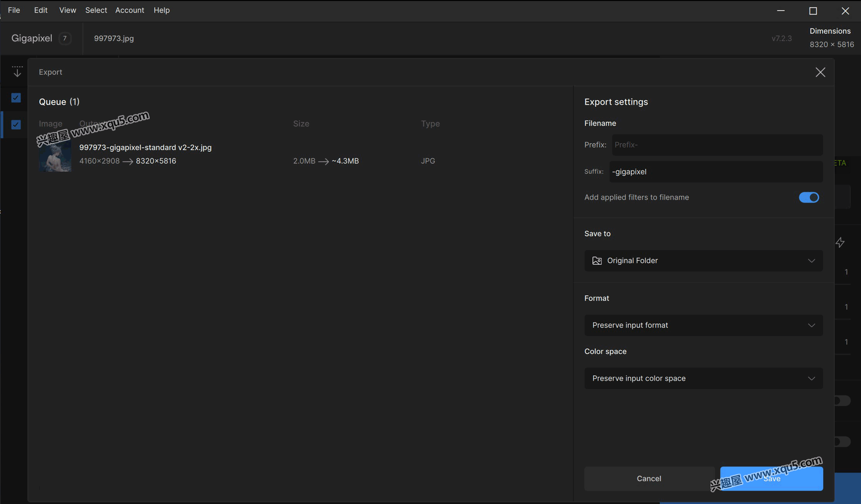Screen dimensions: 861x504
Task: Click the 997973 image thumbnail in the queue
Action: 55,155
